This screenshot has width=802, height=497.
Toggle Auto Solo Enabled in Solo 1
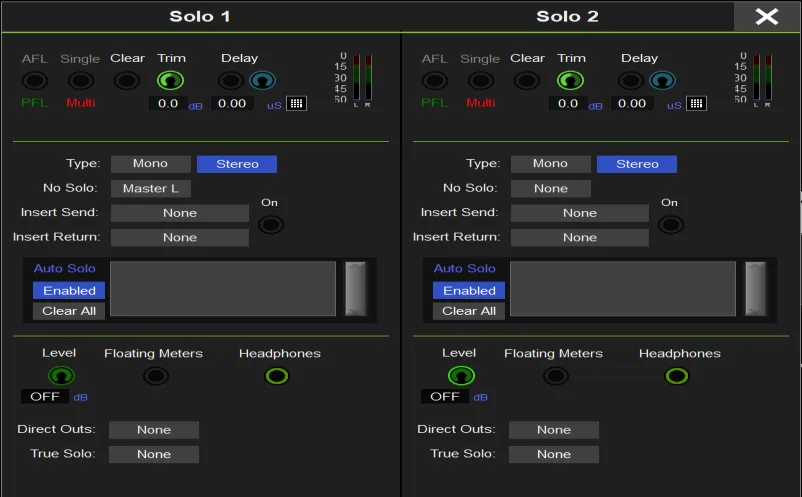69,290
